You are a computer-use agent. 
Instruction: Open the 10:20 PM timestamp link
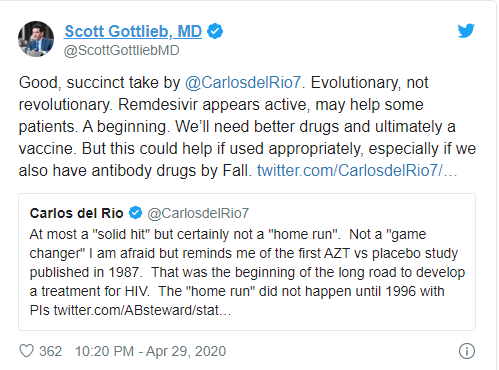104,351
